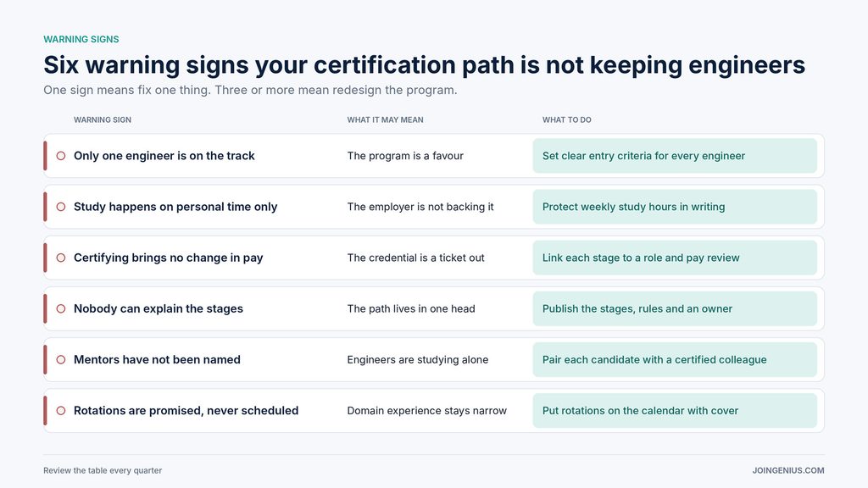Click the circle marker beside "Study happens on personal time only"
Image resolution: width=868 pixels, height=488 pixels.
coord(61,207)
